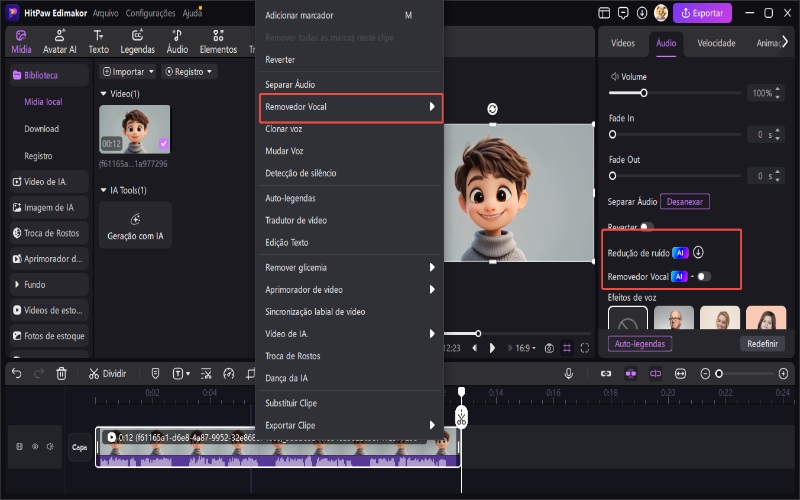Open the 16:9 aspect ratio dropdown
The height and width of the screenshot is (500, 800).
click(523, 348)
